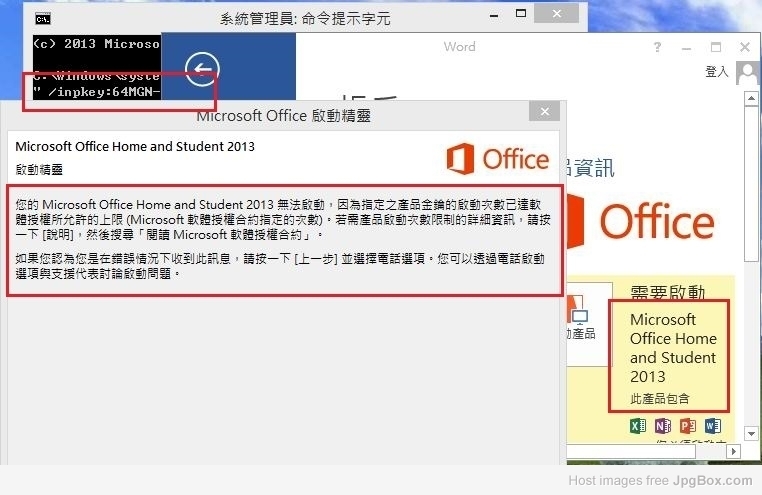Click the vertical scrollbar thumb in Word
This screenshot has width=762, height=495.
click(751, 185)
